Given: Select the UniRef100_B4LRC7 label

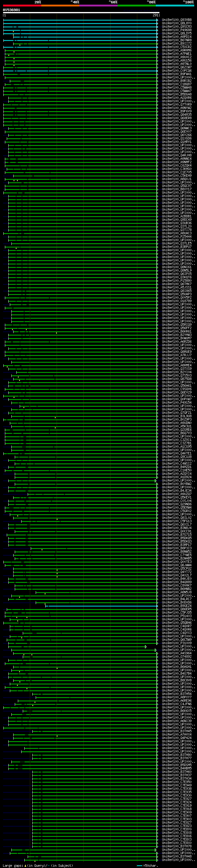Looking at the screenshot, I should coord(177,599).
